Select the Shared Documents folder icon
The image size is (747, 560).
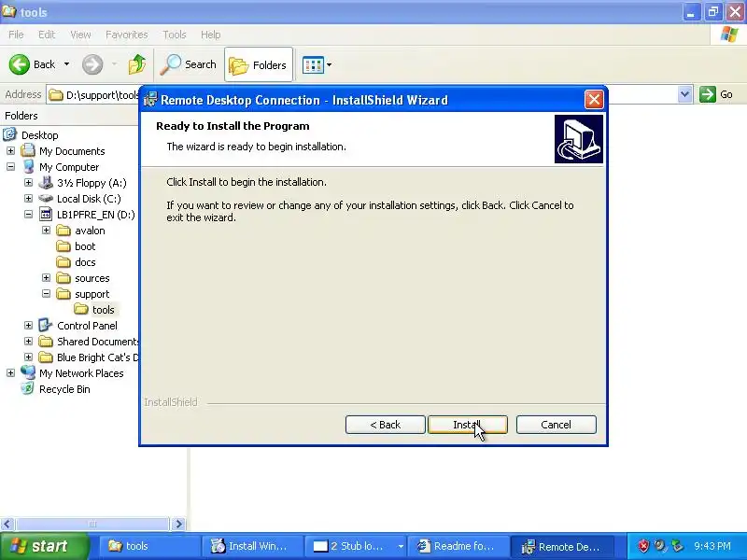tap(46, 342)
